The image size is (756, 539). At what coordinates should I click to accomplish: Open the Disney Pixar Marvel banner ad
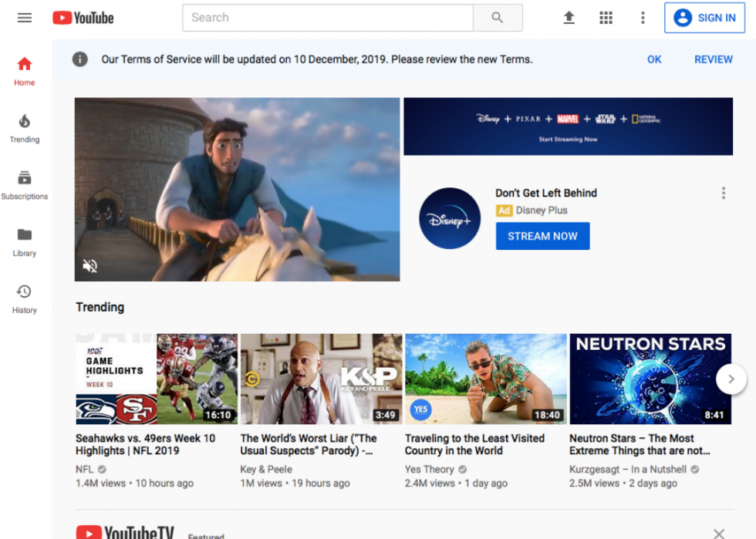pos(568,126)
